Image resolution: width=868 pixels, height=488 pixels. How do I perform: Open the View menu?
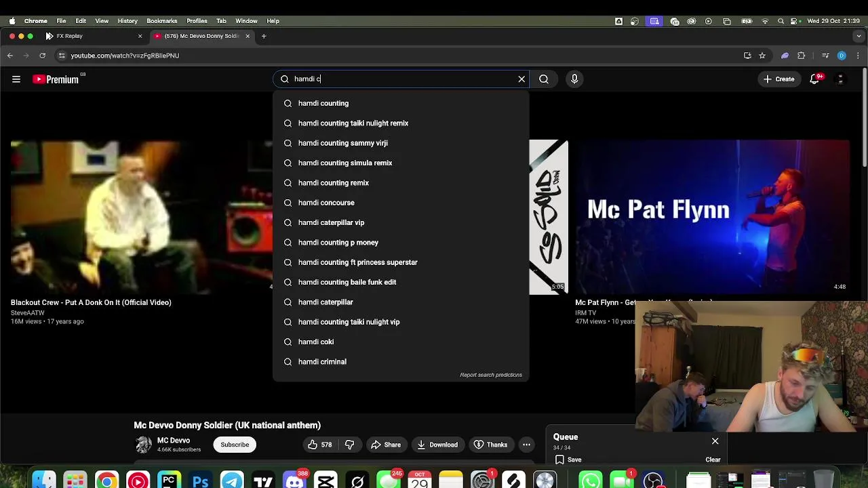tap(102, 21)
